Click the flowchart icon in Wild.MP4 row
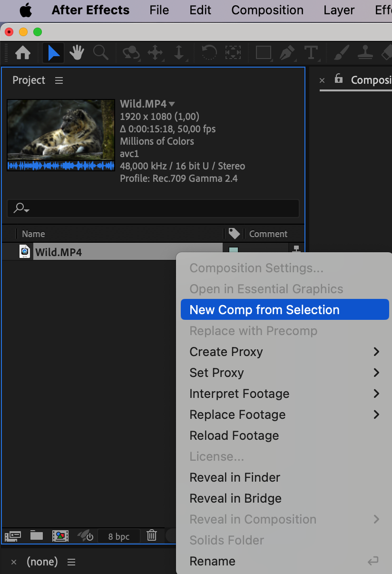The image size is (392, 574). (x=296, y=249)
